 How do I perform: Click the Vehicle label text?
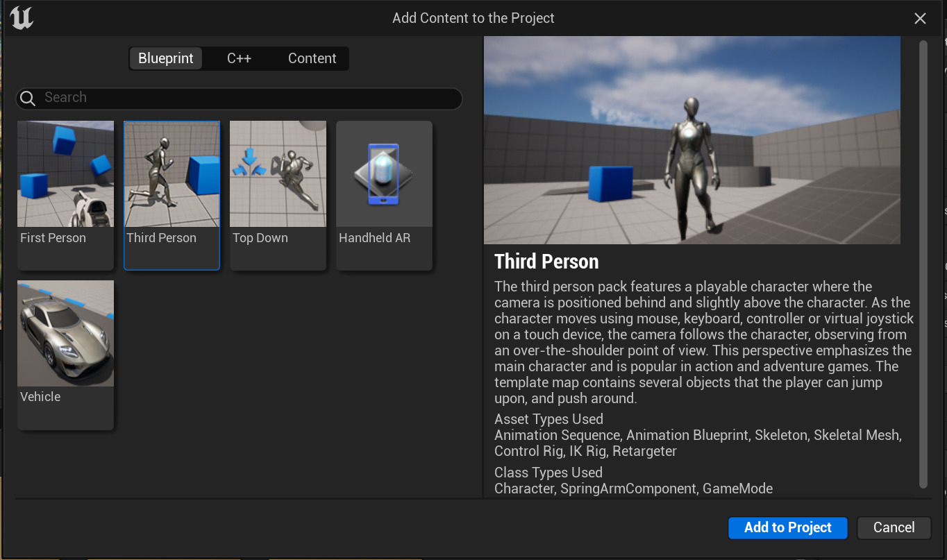(x=40, y=397)
